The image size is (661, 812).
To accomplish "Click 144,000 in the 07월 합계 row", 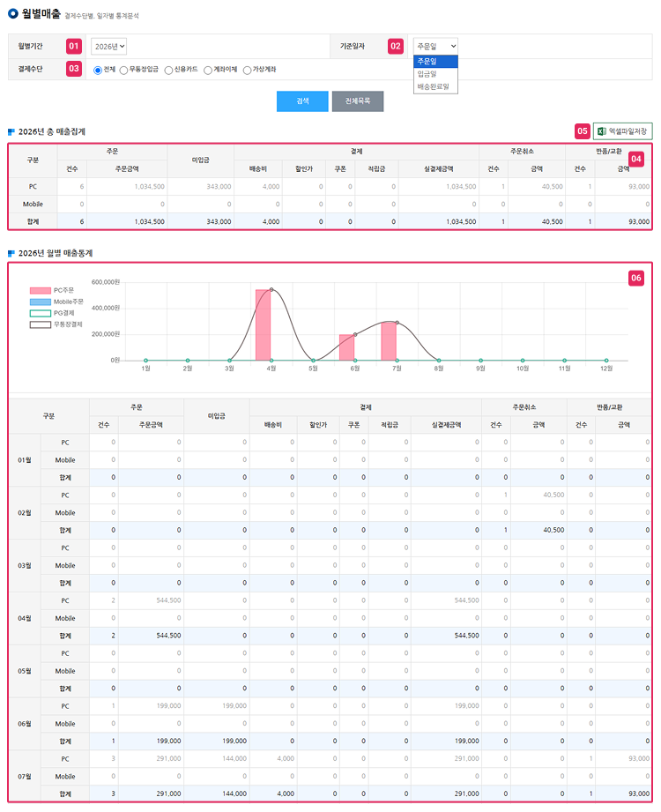I will pyautogui.click(x=234, y=793).
